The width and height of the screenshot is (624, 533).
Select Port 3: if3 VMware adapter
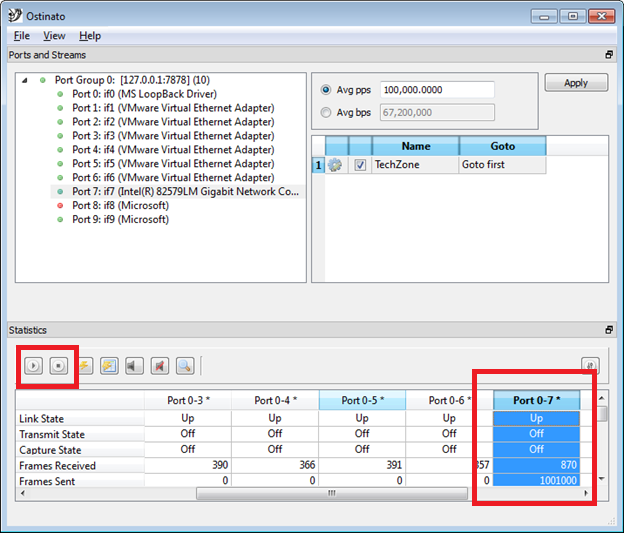pos(173,136)
